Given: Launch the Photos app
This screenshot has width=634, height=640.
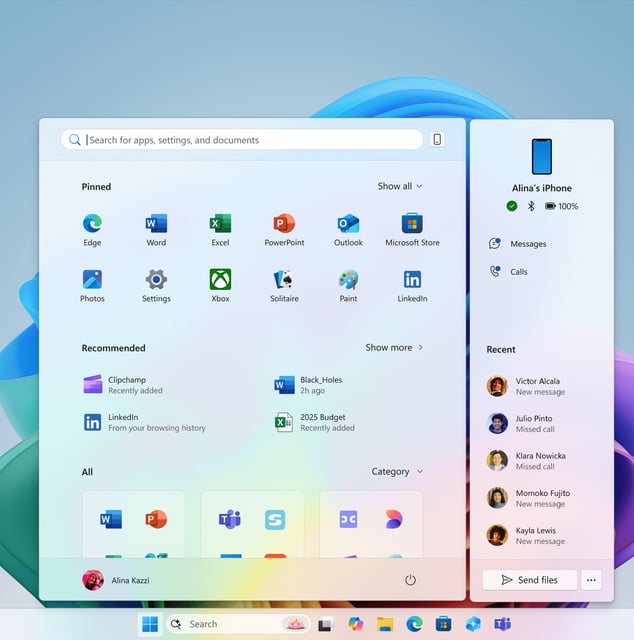Looking at the screenshot, I should (92, 285).
